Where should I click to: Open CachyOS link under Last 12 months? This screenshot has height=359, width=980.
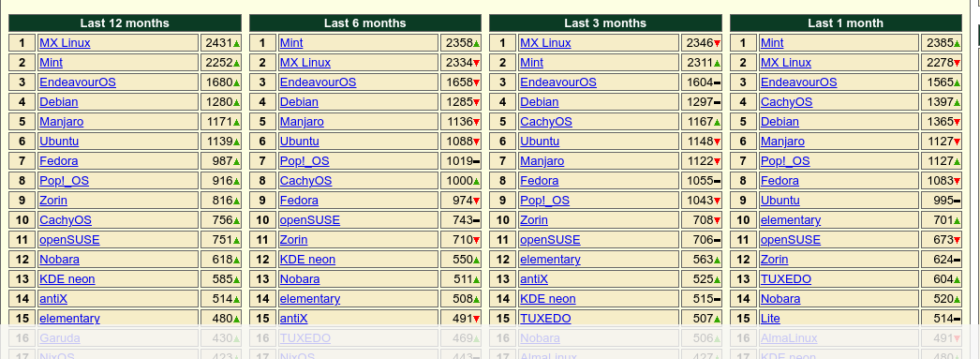(x=66, y=220)
